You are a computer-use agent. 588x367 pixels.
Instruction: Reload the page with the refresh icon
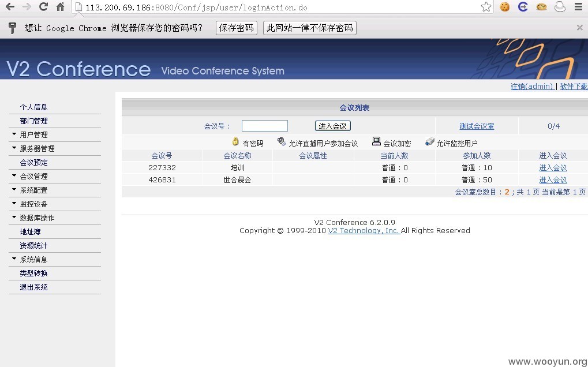point(43,6)
